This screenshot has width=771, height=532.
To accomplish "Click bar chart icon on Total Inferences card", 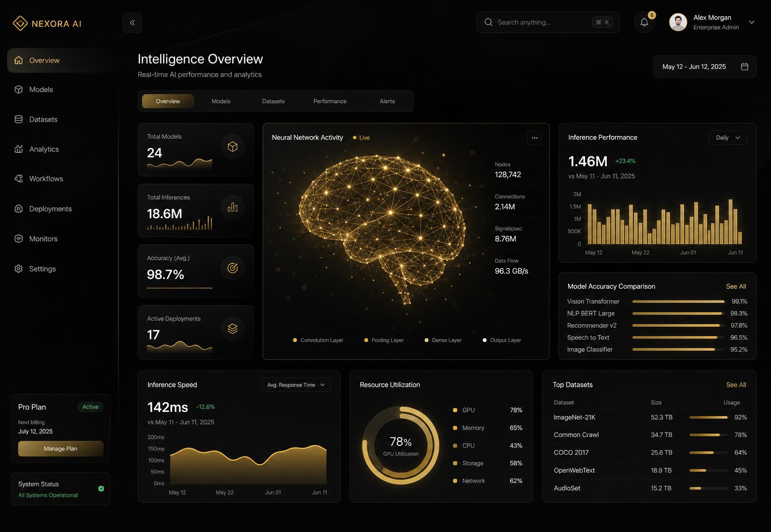I will click(x=232, y=207).
